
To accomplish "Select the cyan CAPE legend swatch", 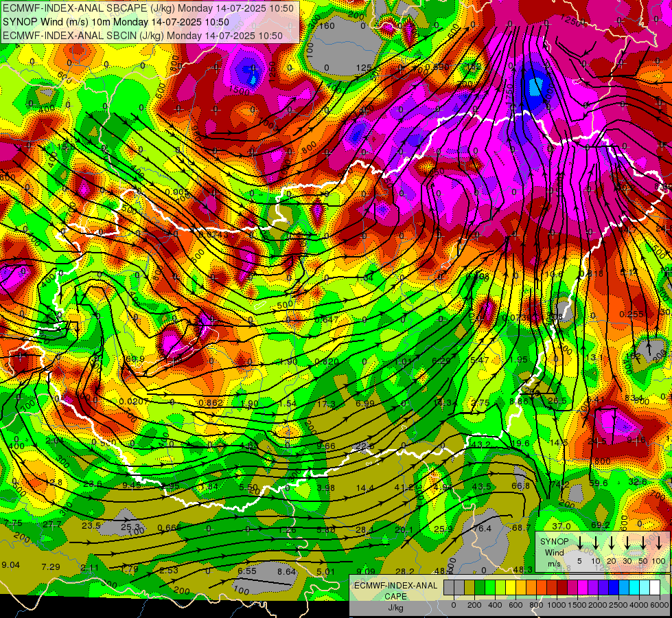I will [634, 587].
